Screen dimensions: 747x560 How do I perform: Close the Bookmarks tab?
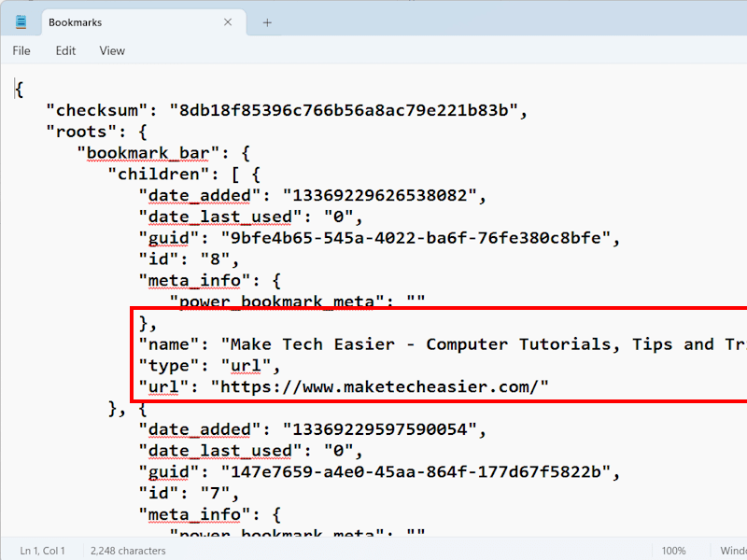(x=228, y=21)
